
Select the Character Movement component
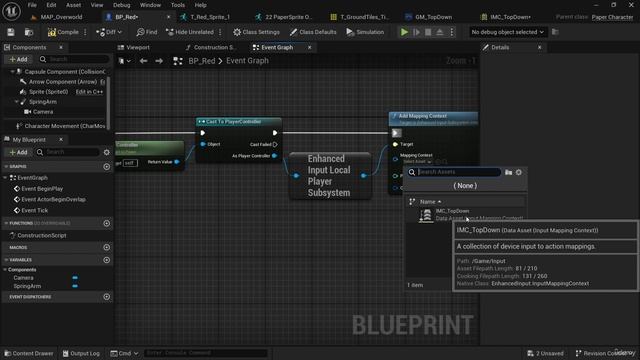[64, 126]
